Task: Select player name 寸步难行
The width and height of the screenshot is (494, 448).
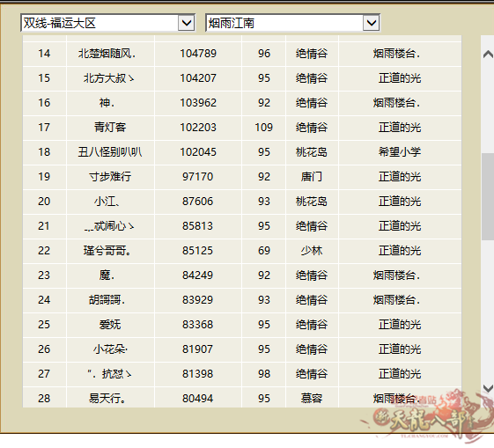Action: (110, 177)
